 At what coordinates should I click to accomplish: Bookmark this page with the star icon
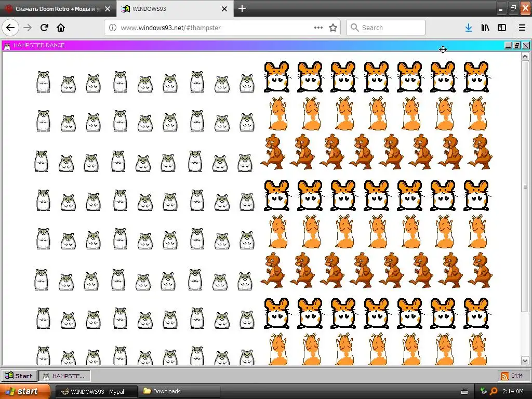click(333, 28)
